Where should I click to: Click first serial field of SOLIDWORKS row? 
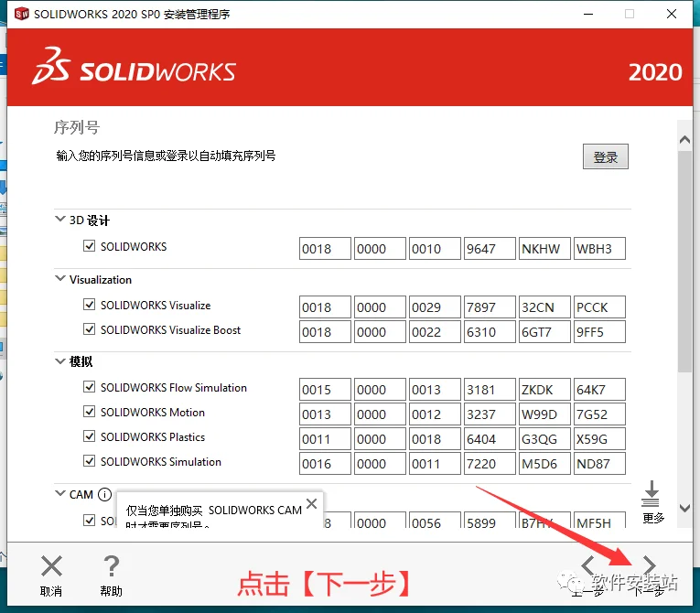(325, 248)
